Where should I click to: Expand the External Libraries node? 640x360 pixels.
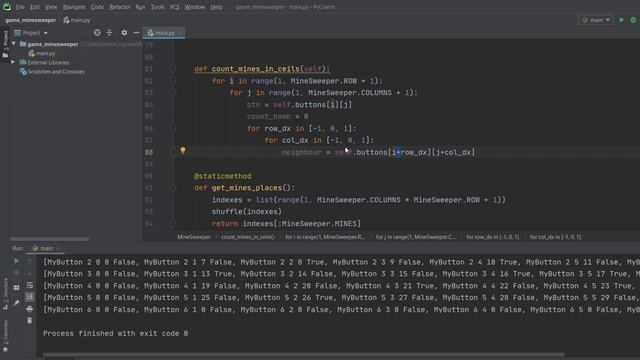coord(13,62)
